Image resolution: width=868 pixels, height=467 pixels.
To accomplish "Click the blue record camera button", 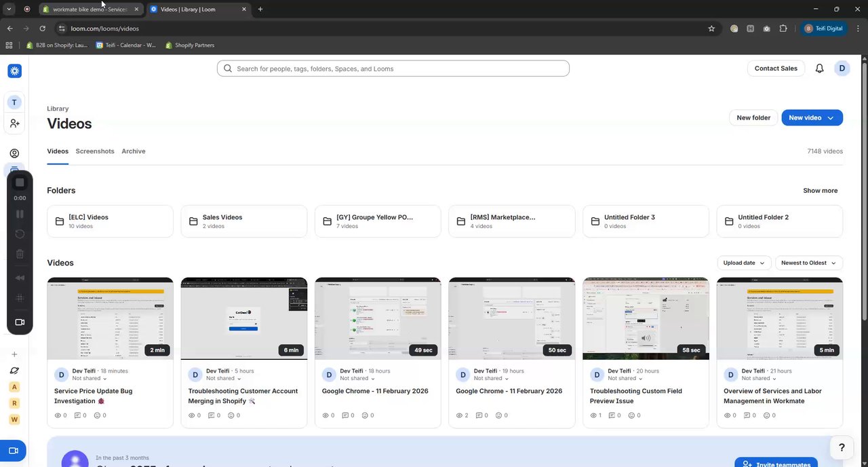I will (13, 451).
